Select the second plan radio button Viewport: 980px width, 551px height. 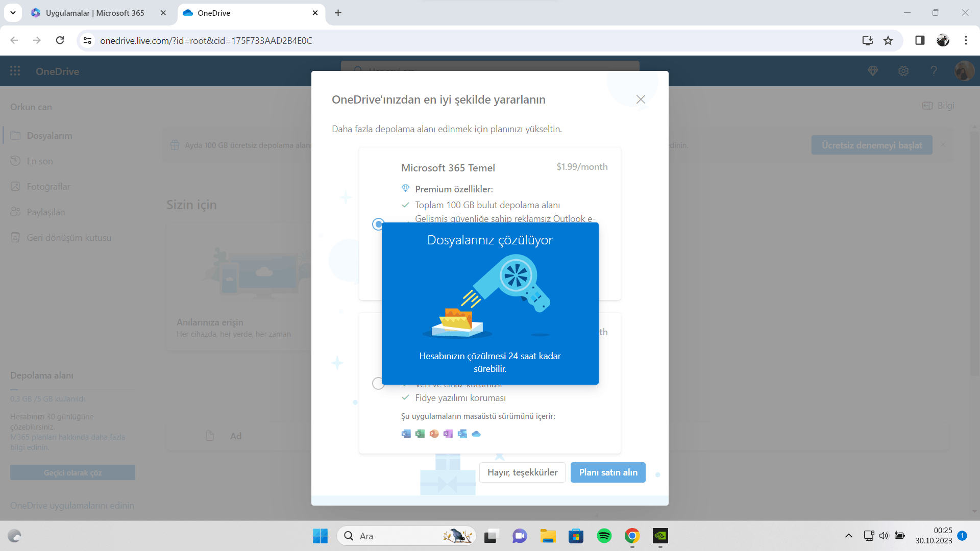click(378, 383)
